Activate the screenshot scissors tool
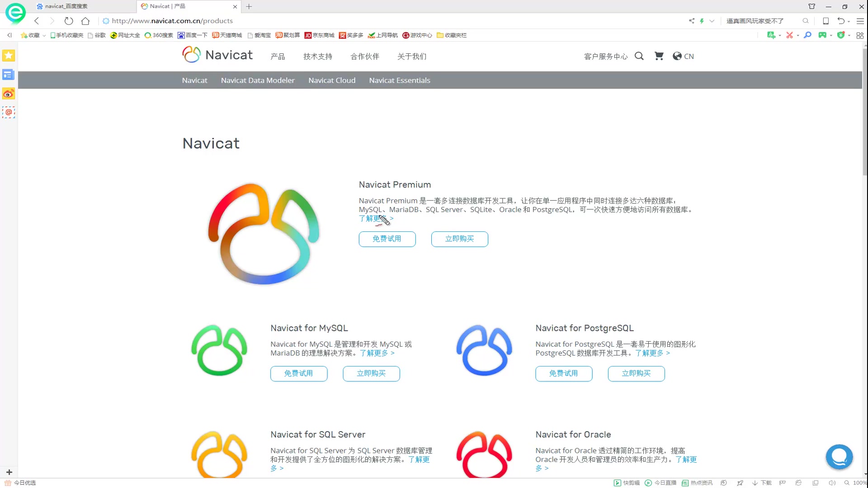The height and width of the screenshot is (488, 868). 790,35
